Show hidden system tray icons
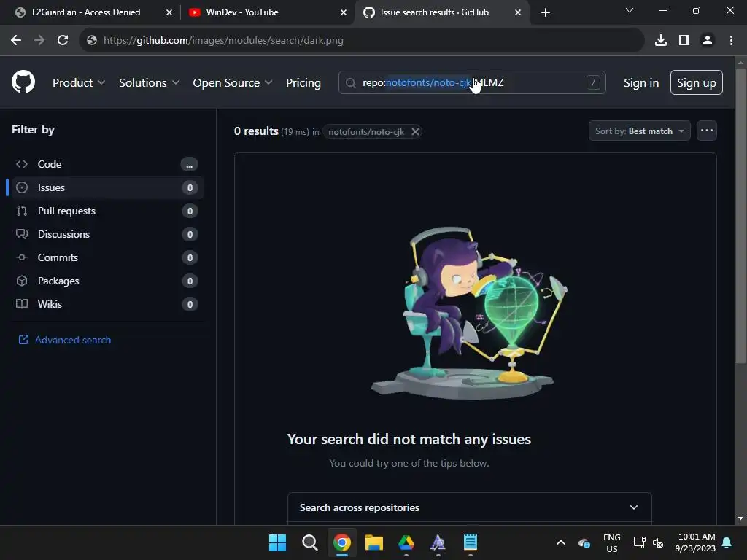 click(x=561, y=542)
